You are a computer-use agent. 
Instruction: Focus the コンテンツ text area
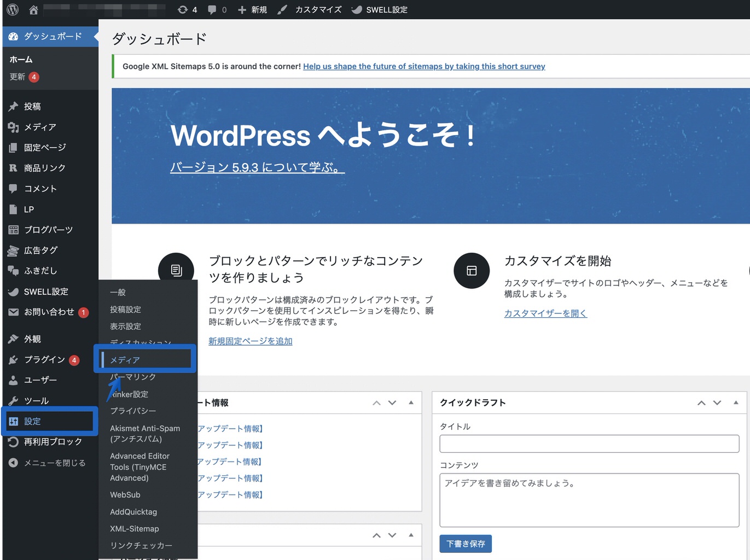pos(589,500)
